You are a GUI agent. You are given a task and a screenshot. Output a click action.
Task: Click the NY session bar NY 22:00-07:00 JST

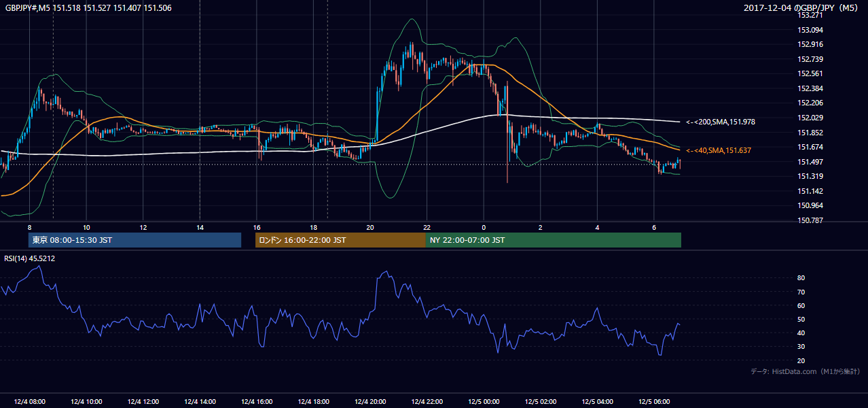(x=554, y=240)
